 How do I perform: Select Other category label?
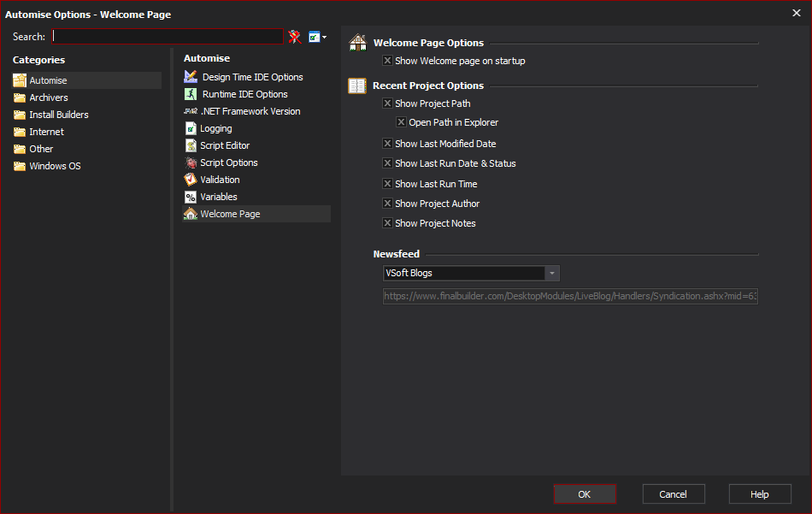[41, 149]
